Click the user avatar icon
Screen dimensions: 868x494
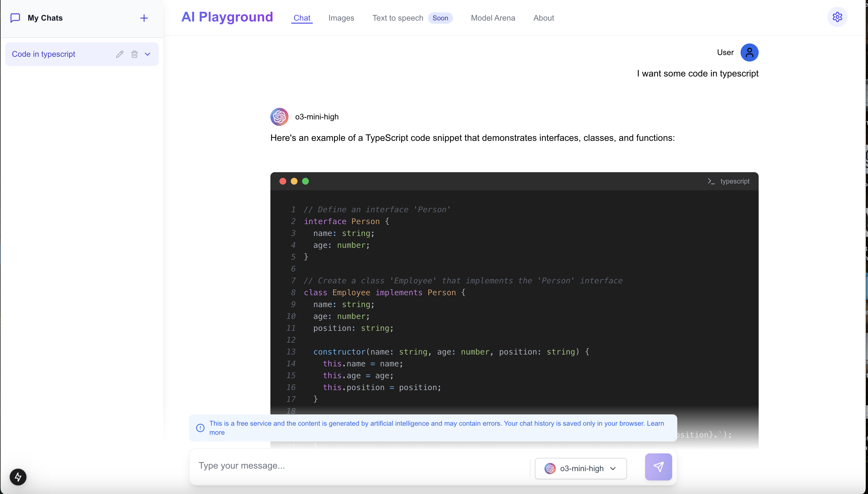pyautogui.click(x=749, y=53)
